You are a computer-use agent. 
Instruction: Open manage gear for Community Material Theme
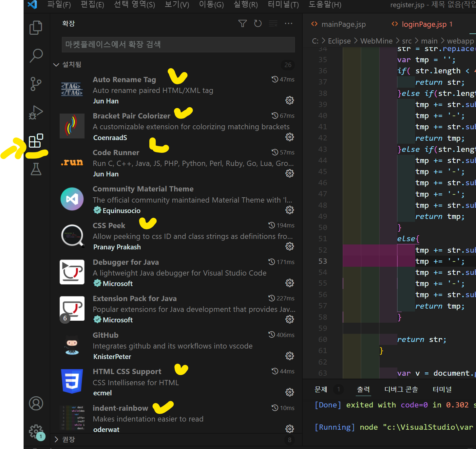[x=290, y=210]
